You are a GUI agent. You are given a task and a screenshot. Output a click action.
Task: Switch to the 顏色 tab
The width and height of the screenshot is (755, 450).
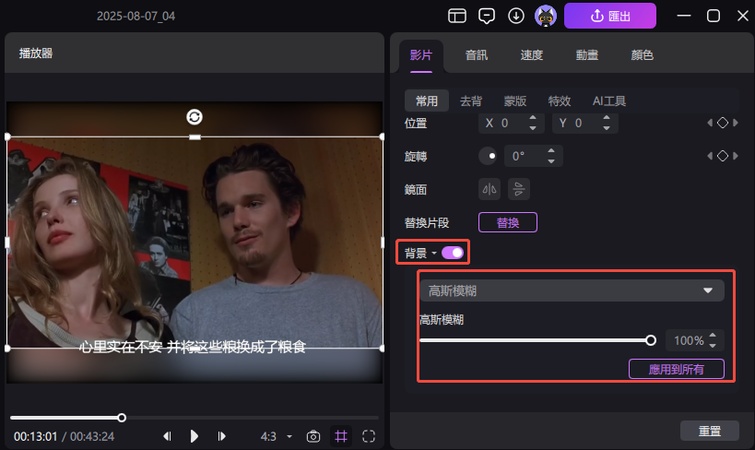click(642, 55)
